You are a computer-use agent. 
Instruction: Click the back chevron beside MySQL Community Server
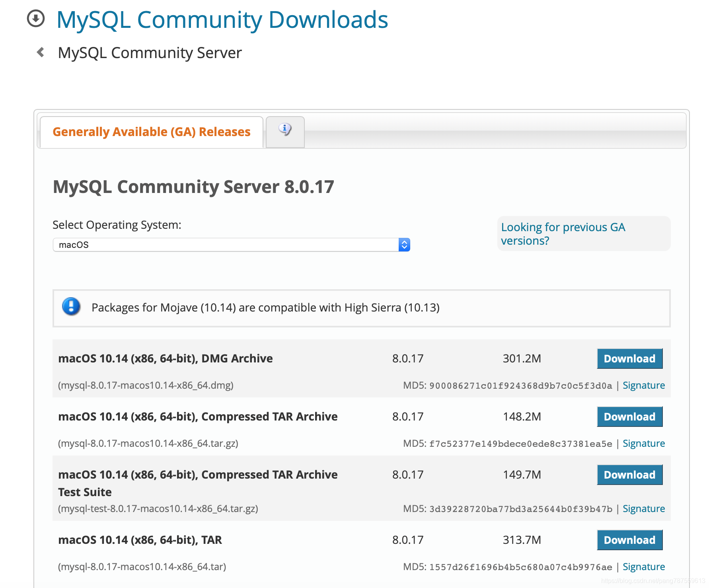41,52
